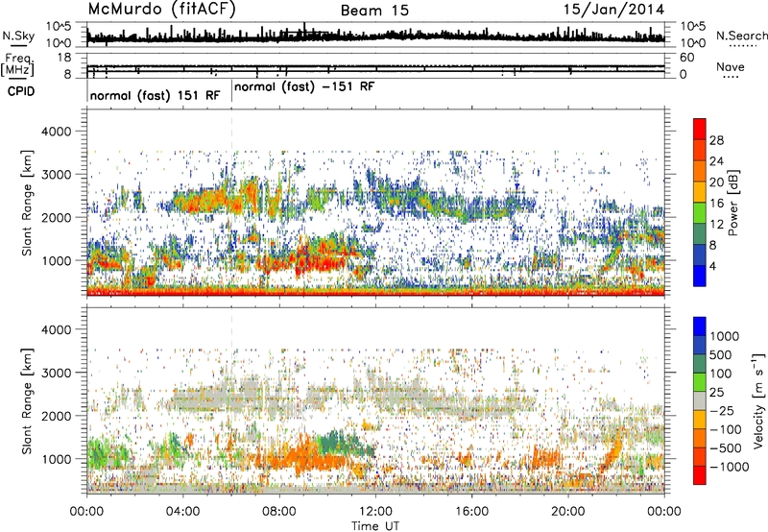Screen dimensions: 768x532
Task: Click the 'Time UT' axis title
Action: click(375, 526)
